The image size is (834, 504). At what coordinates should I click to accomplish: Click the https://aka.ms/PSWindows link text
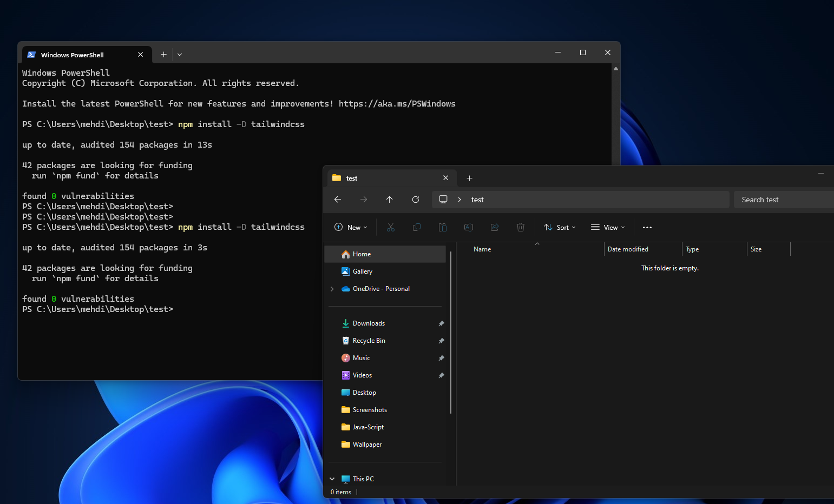[397, 104]
